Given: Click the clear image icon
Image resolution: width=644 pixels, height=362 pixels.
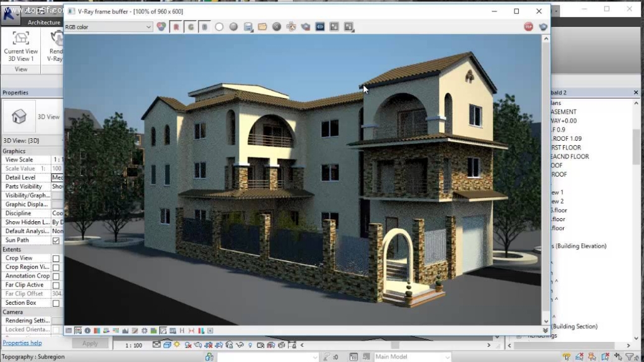Looking at the screenshot, I should (x=277, y=27).
